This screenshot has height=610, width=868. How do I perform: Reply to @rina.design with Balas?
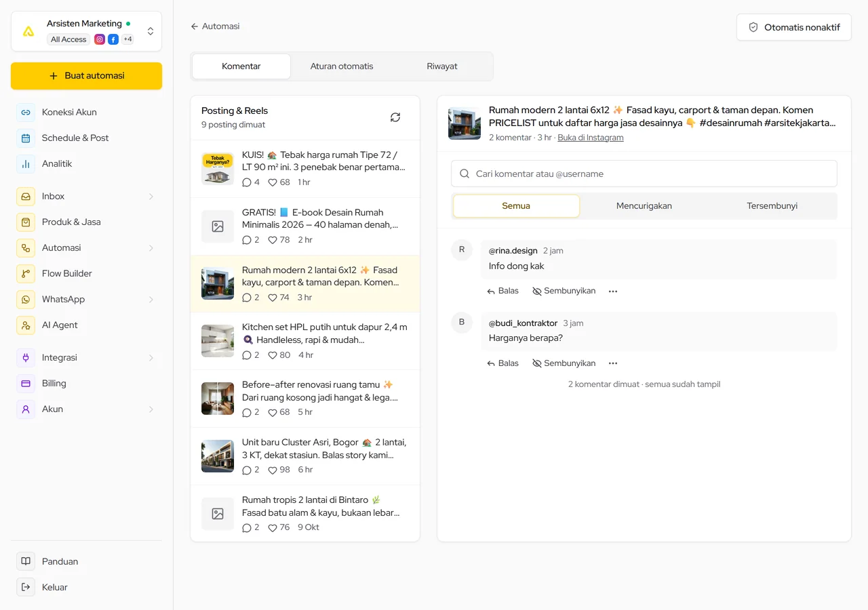point(502,291)
